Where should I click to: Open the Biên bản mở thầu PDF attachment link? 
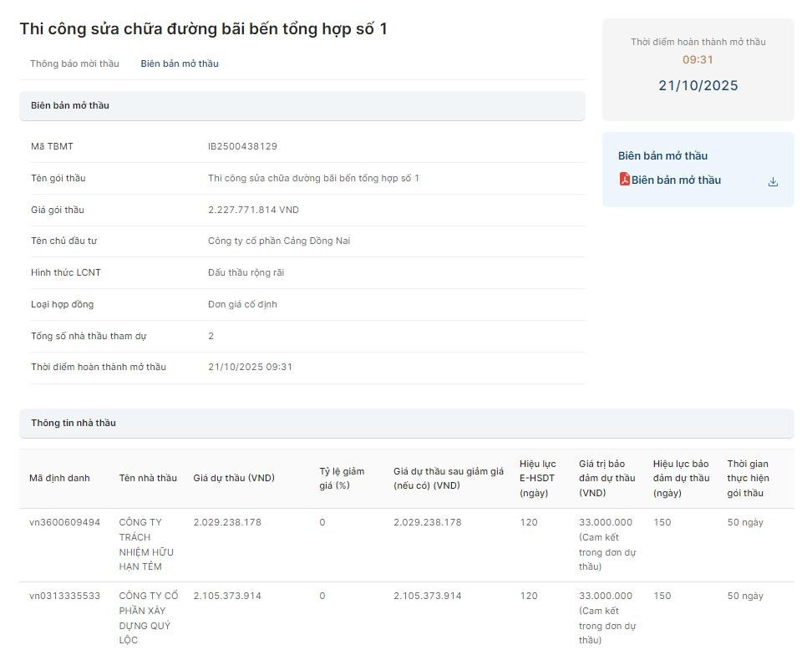pyautogui.click(x=676, y=180)
